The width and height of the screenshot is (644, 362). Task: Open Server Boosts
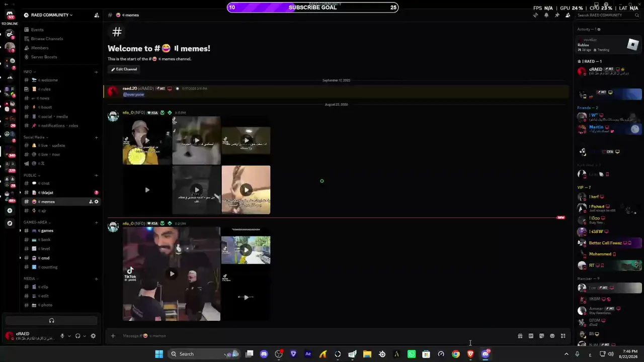coord(44,57)
